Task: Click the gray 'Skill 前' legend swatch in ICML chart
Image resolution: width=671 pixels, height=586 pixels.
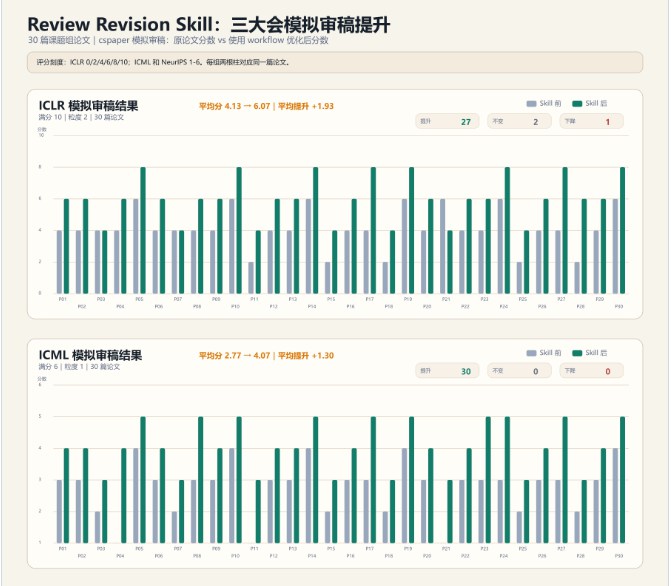Action: click(531, 353)
